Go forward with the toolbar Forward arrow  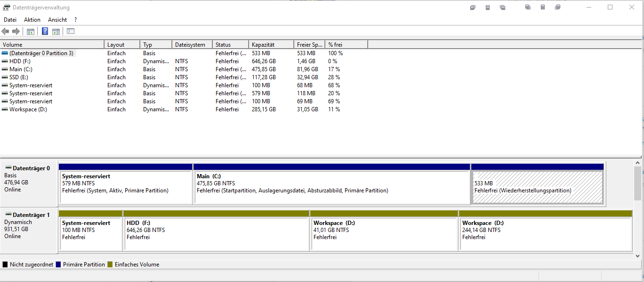[16, 31]
